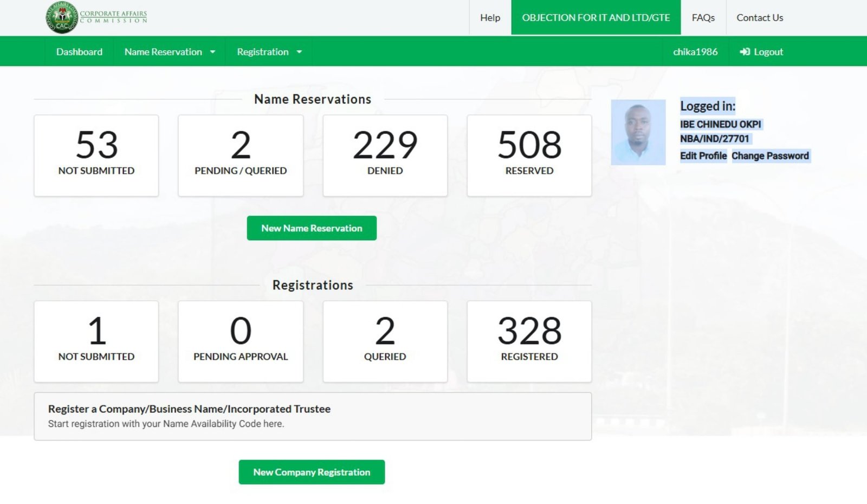Select Objection for IT and LTD/GTE tab
The width and height of the screenshot is (867, 504).
(596, 17)
